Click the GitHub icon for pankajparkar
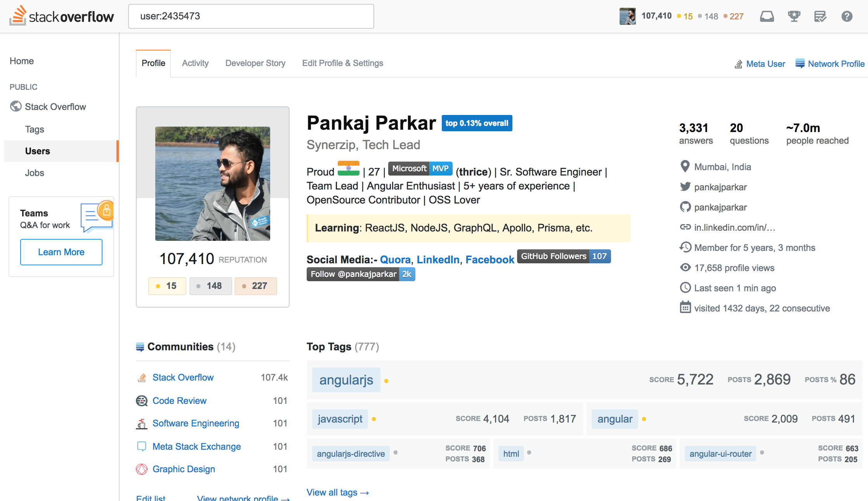The width and height of the screenshot is (868, 501). pos(685,207)
